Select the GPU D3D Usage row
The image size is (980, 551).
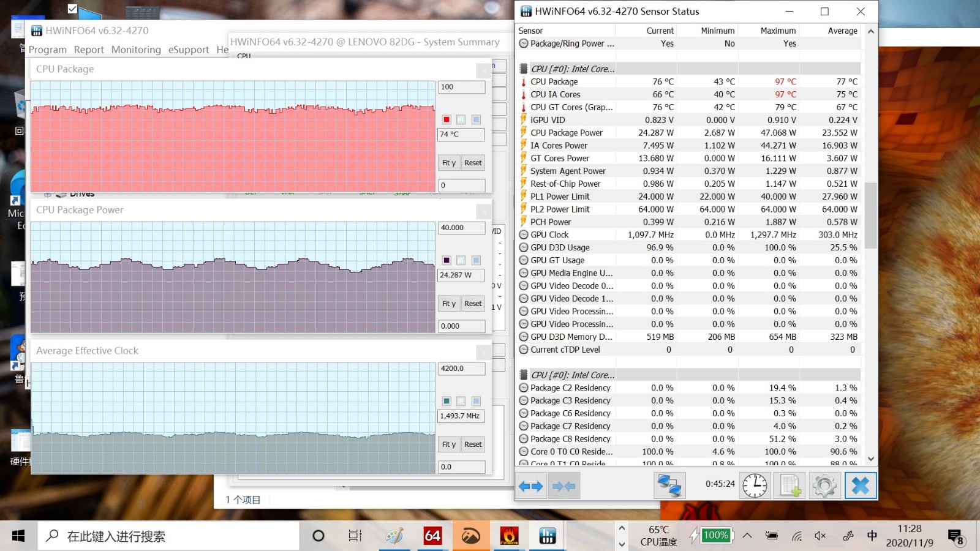coord(688,247)
